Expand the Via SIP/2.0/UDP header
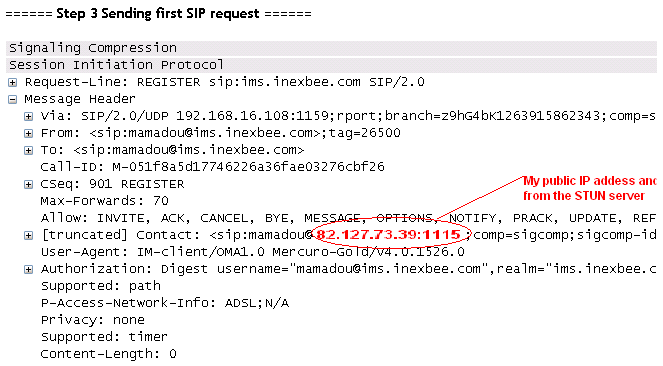This screenshot has width=663, height=366. click(28, 116)
